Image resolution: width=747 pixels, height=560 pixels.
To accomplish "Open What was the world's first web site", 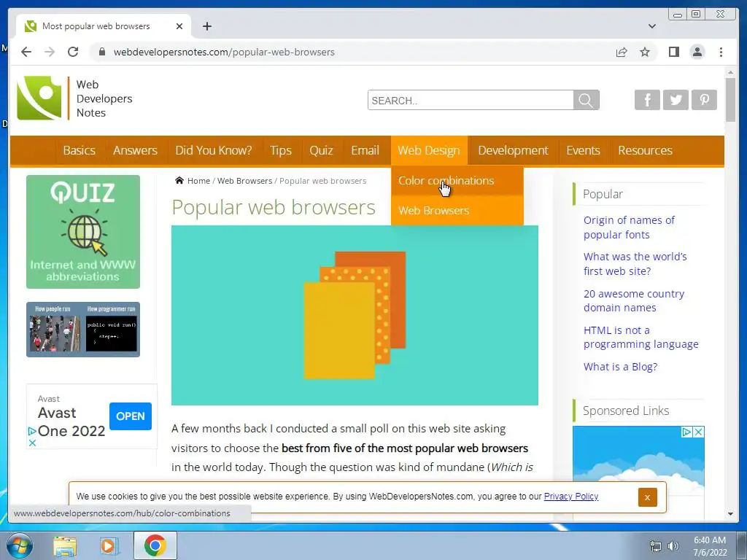I will 635,264.
